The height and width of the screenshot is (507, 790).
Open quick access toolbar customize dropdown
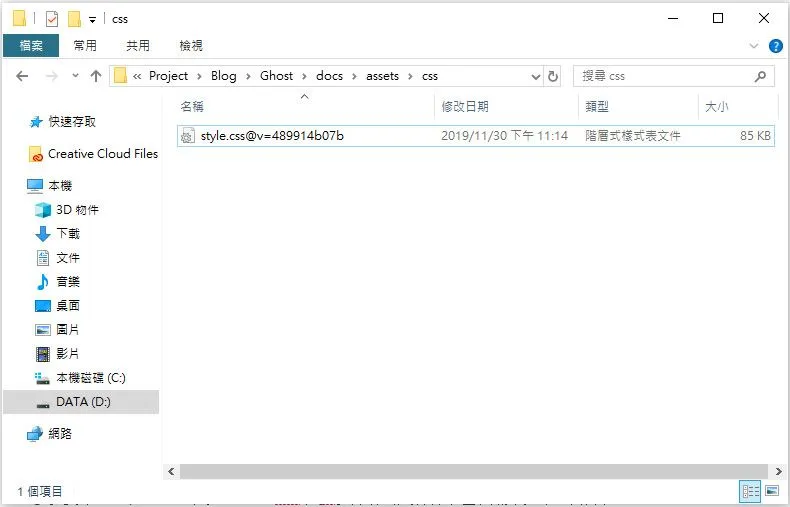92,19
